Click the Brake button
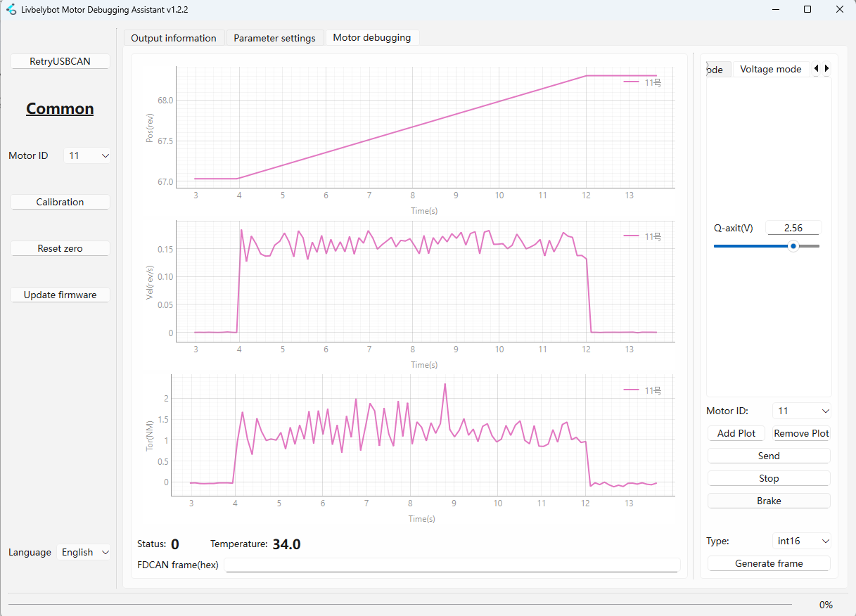Screen dimensions: 856x616 coord(769,501)
